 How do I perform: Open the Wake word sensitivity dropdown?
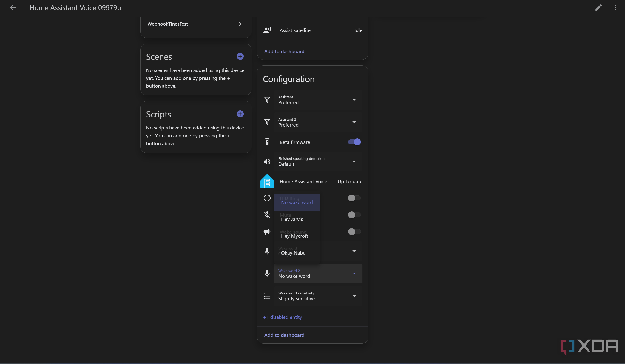[318, 296]
